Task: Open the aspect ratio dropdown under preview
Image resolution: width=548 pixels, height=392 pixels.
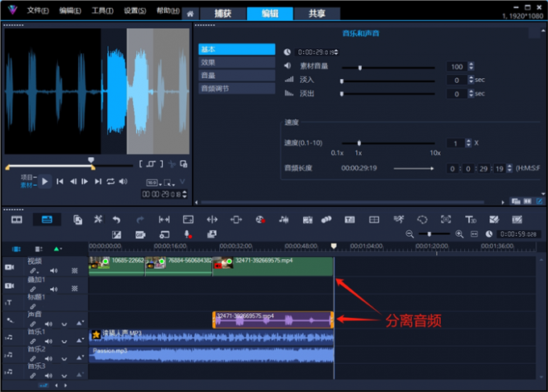Action: point(154,183)
